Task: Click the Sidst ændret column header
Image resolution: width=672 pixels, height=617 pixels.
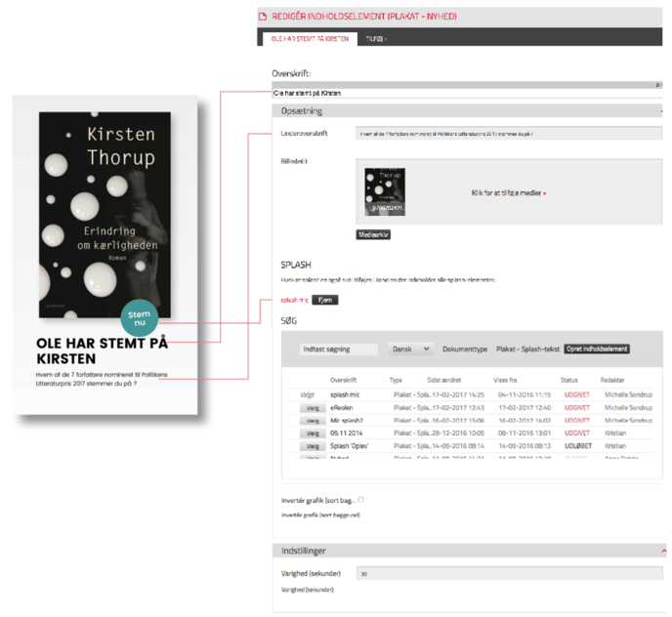Action: tap(444, 380)
